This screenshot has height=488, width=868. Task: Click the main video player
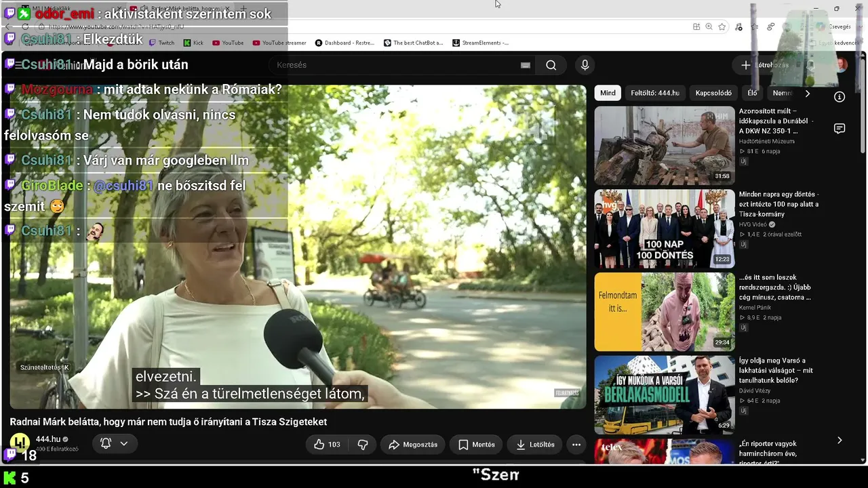tap(298, 247)
